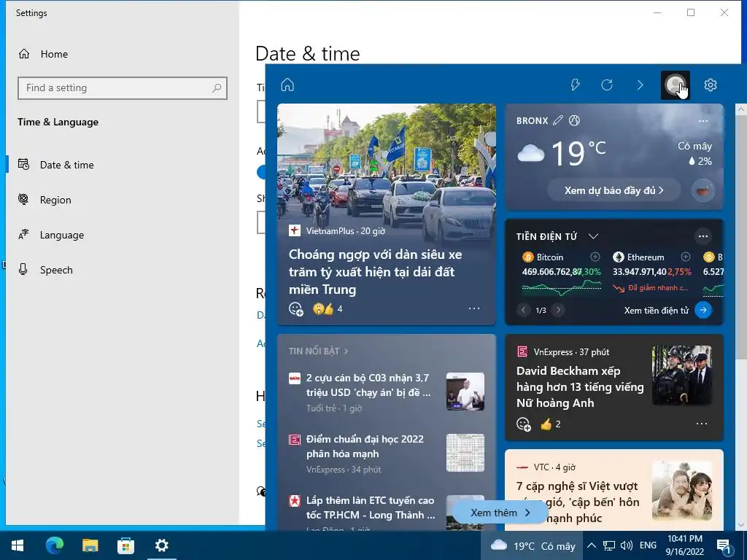Viewport: 747px width, 560px height.
Task: Click the Settings gear in taskbar
Action: (x=161, y=545)
